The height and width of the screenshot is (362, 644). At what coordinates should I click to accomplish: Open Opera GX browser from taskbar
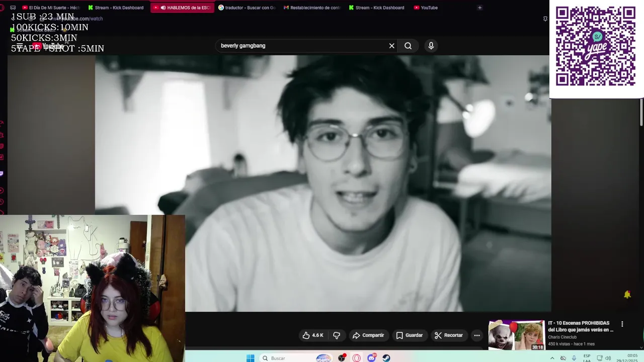357,358
